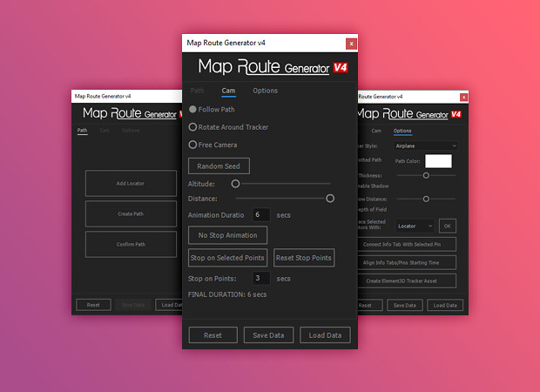The image size is (540, 392).
Task: Open the Path tab in front window
Action: point(198,91)
